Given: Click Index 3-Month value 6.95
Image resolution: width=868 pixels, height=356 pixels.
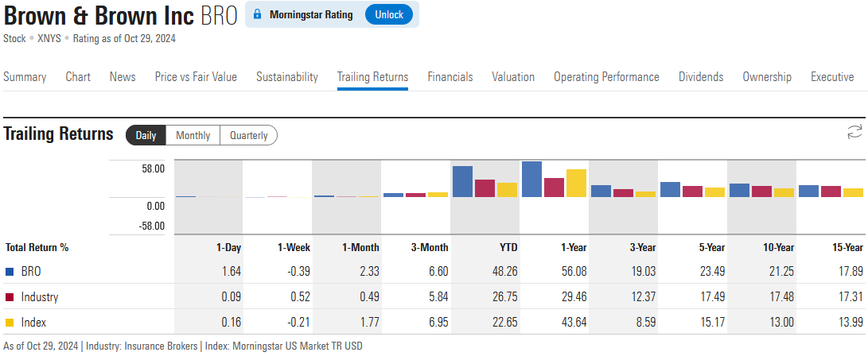Looking at the screenshot, I should pyautogui.click(x=439, y=323).
